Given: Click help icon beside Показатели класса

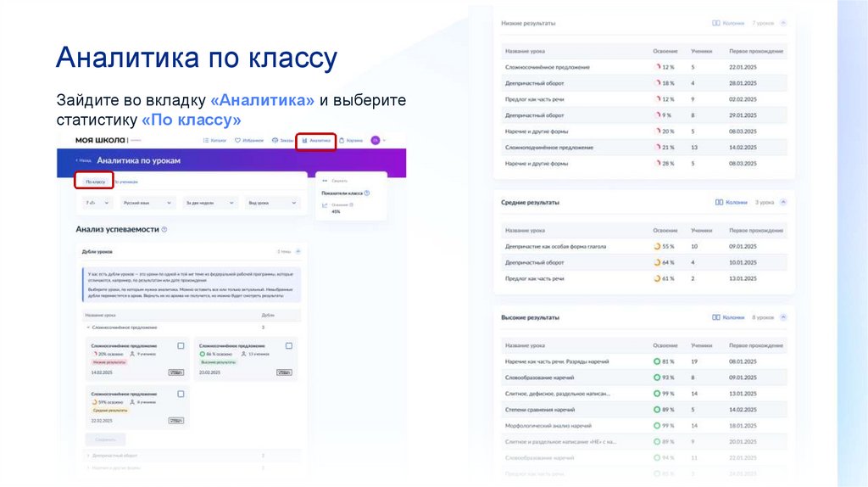Looking at the screenshot, I should (x=367, y=193).
